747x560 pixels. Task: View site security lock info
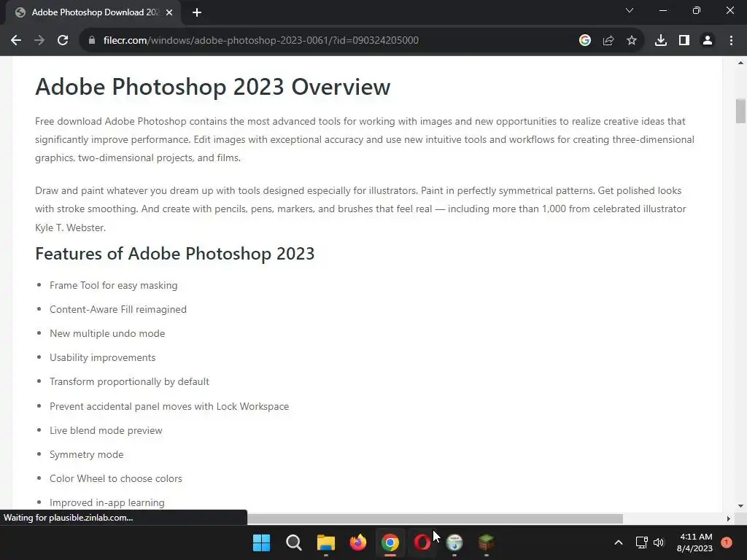92,41
